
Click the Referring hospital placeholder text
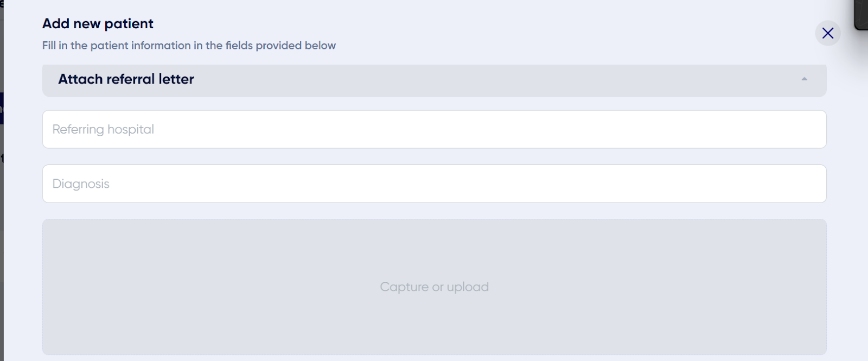click(x=103, y=129)
